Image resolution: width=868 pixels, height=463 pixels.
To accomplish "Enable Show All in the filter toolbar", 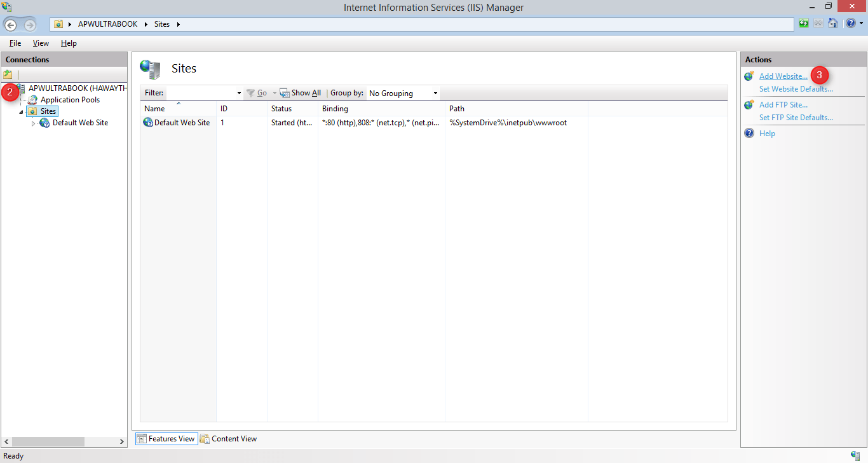I will click(x=300, y=93).
